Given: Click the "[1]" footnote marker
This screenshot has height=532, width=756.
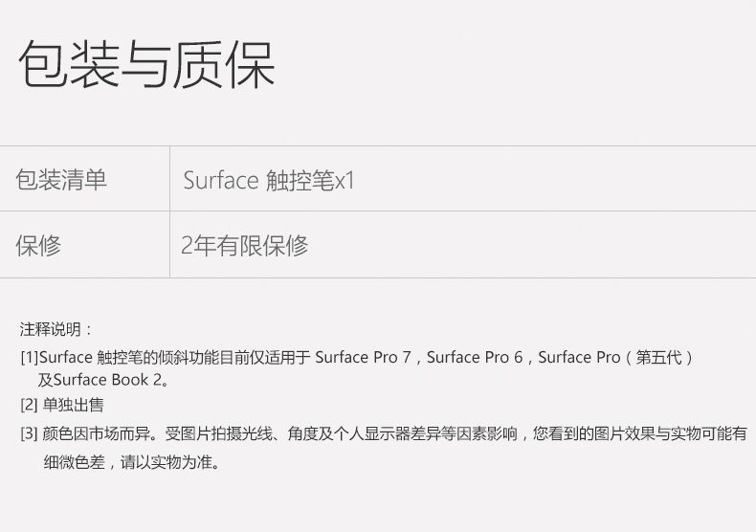Looking at the screenshot, I should click(29, 357).
